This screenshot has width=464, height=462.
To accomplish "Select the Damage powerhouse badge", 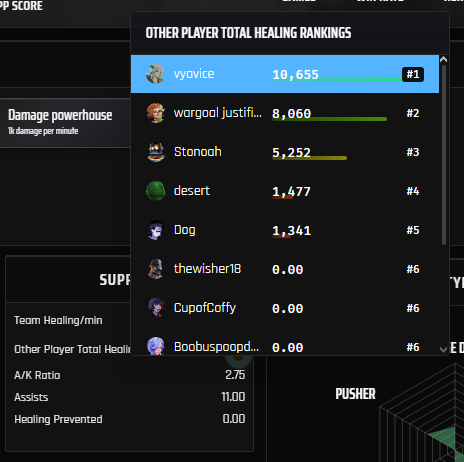I will click(65, 123).
